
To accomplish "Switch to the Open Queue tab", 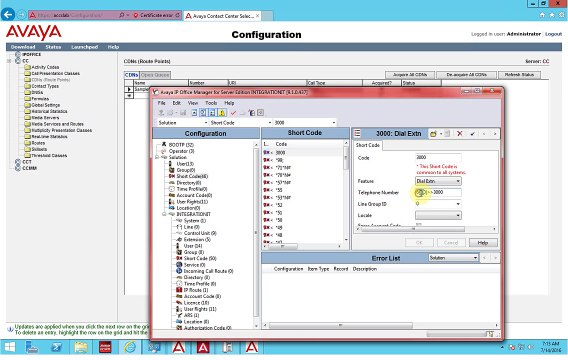I will pyautogui.click(x=155, y=75).
